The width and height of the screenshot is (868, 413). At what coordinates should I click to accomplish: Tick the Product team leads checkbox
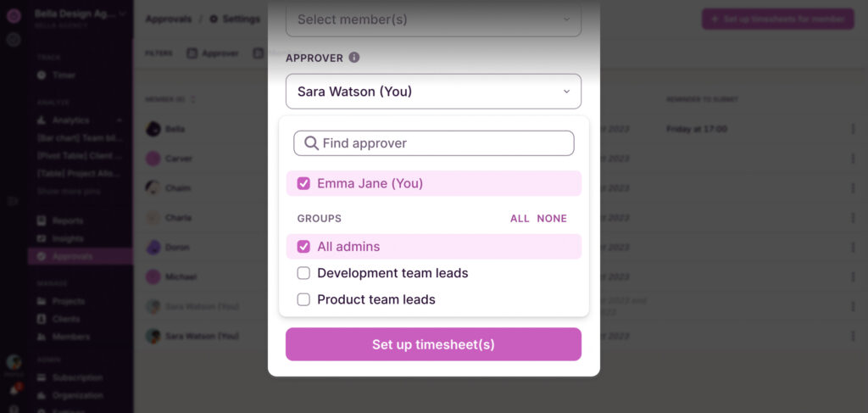click(x=303, y=299)
